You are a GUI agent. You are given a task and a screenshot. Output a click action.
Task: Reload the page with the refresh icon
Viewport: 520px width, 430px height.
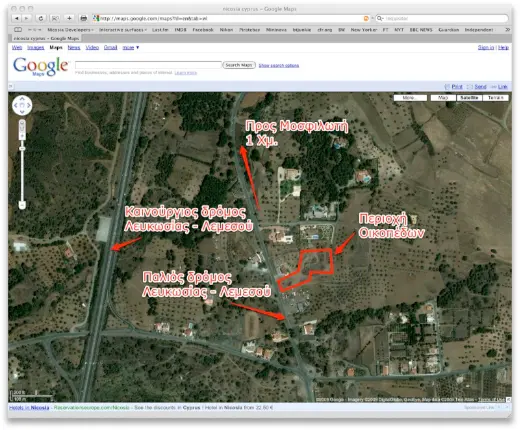pyautogui.click(x=41, y=18)
